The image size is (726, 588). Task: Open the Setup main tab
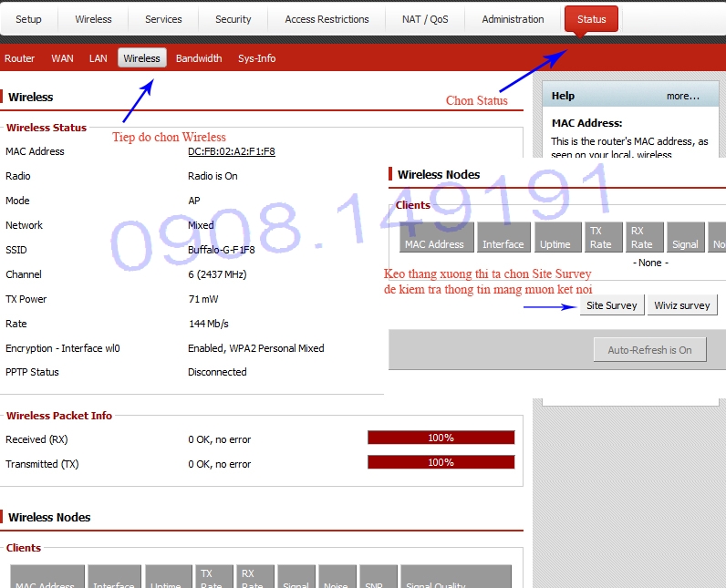coord(29,19)
